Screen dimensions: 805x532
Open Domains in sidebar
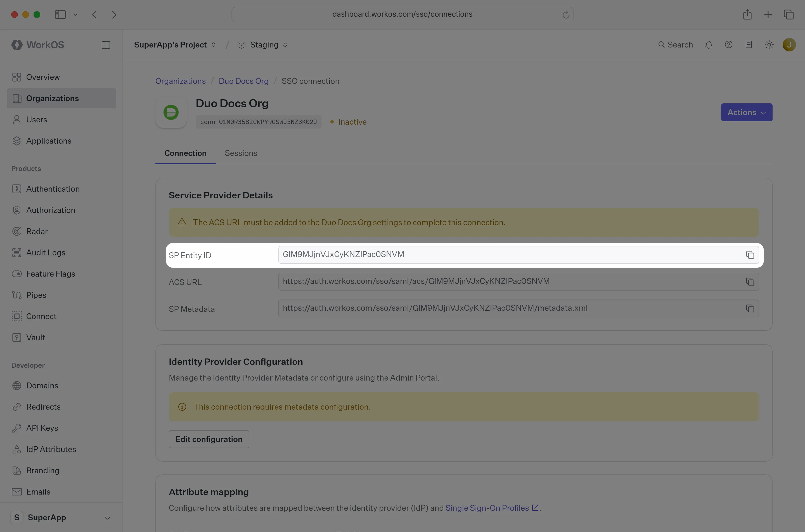(x=61, y=386)
